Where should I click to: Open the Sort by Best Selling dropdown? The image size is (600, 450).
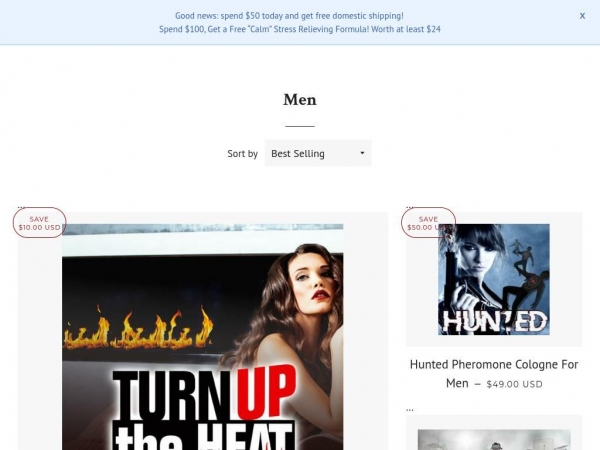click(318, 153)
